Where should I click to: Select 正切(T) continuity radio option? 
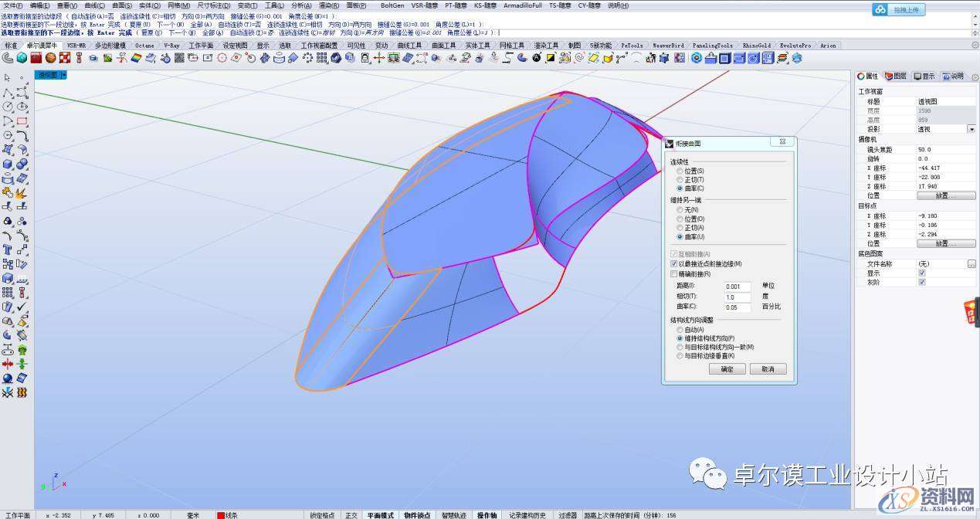680,179
